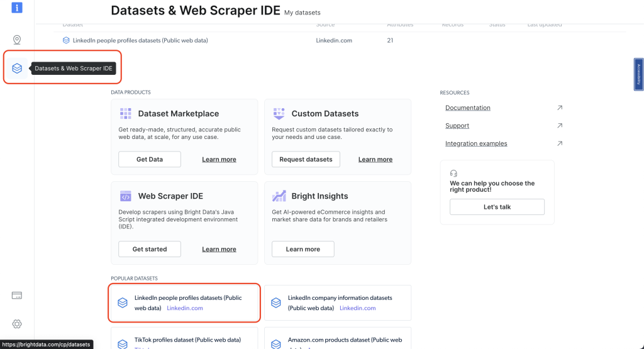
Task: Click the Dataset Marketplace grid icon
Action: point(125,114)
